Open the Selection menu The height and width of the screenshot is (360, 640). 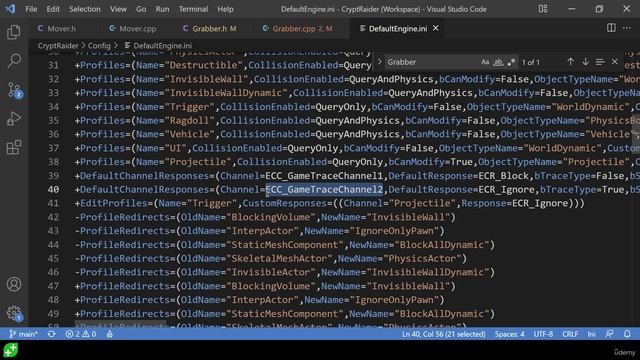[x=84, y=9]
